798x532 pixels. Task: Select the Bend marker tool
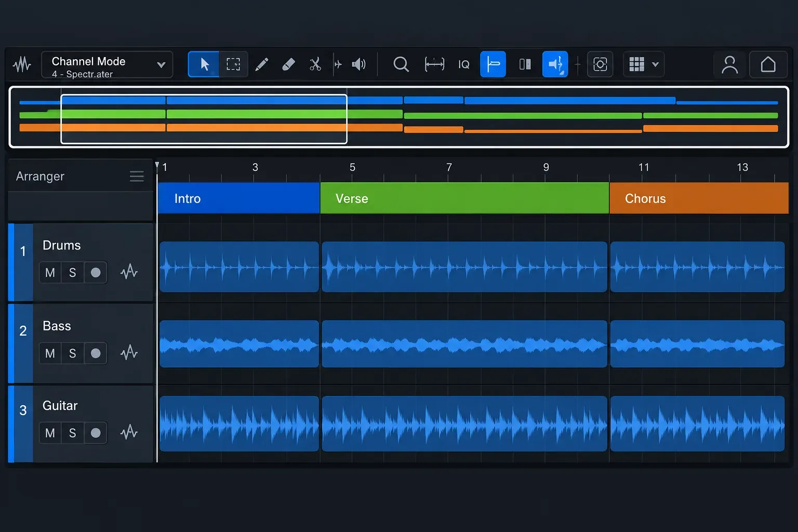tap(338, 64)
